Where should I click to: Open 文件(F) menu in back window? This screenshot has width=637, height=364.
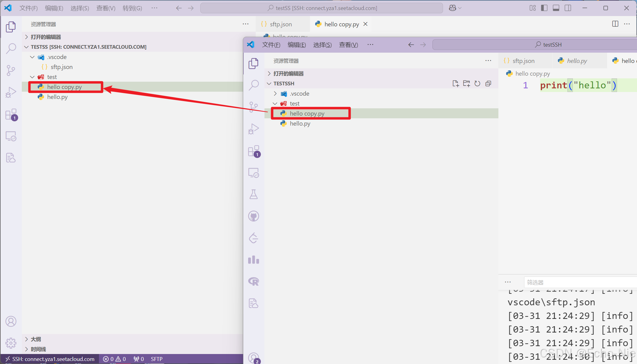(x=28, y=8)
